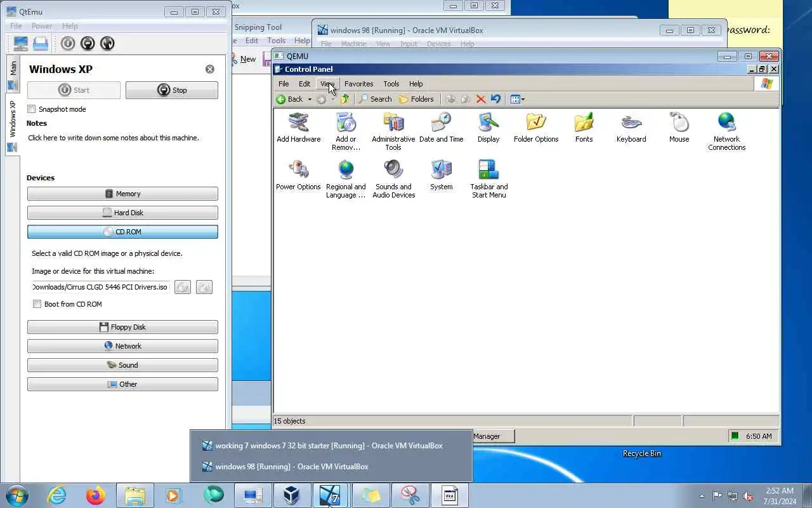Click the Folders toolbar button
The image size is (812, 508).
(416, 99)
